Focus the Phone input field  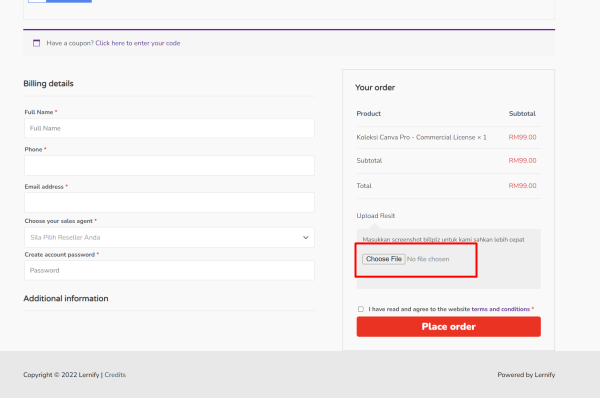[x=170, y=165]
